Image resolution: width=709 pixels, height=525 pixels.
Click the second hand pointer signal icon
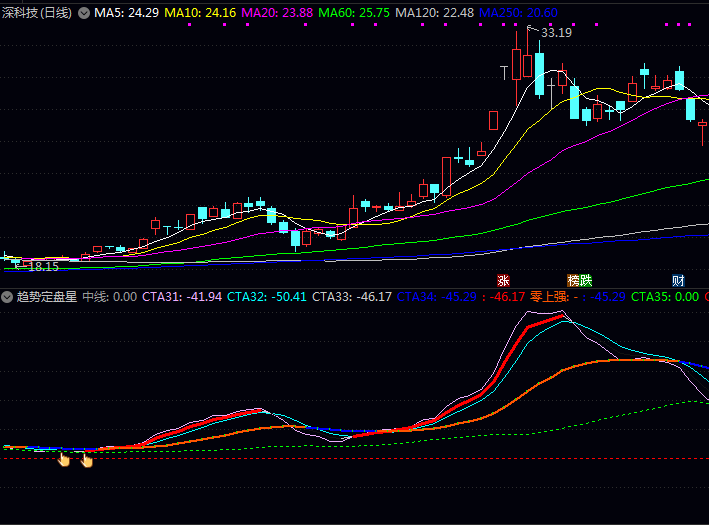(x=86, y=460)
